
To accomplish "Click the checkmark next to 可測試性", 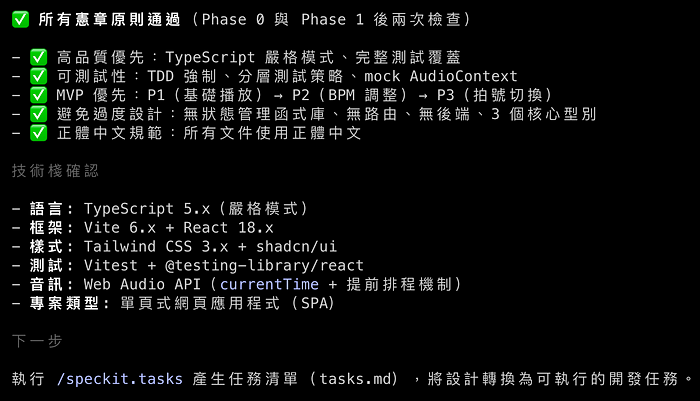I will (x=39, y=76).
